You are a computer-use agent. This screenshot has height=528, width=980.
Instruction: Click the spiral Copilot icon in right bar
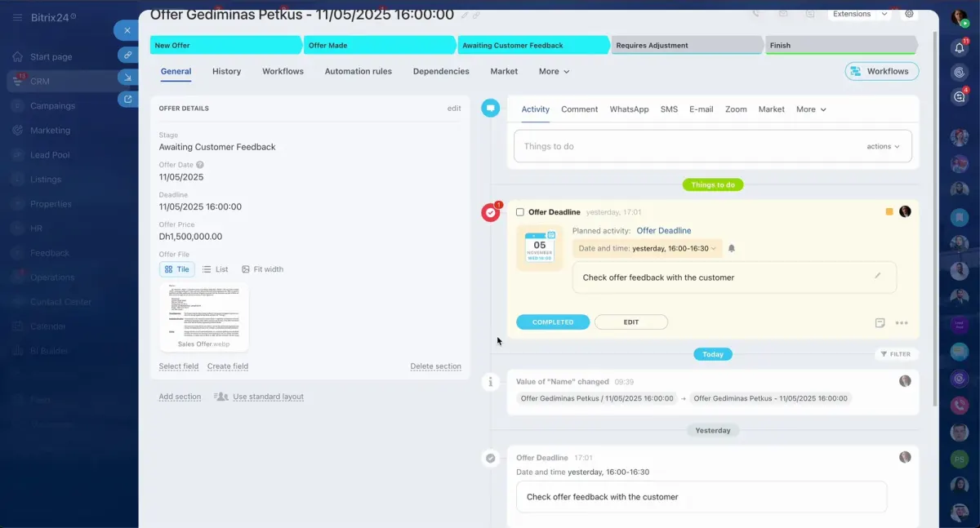960,72
